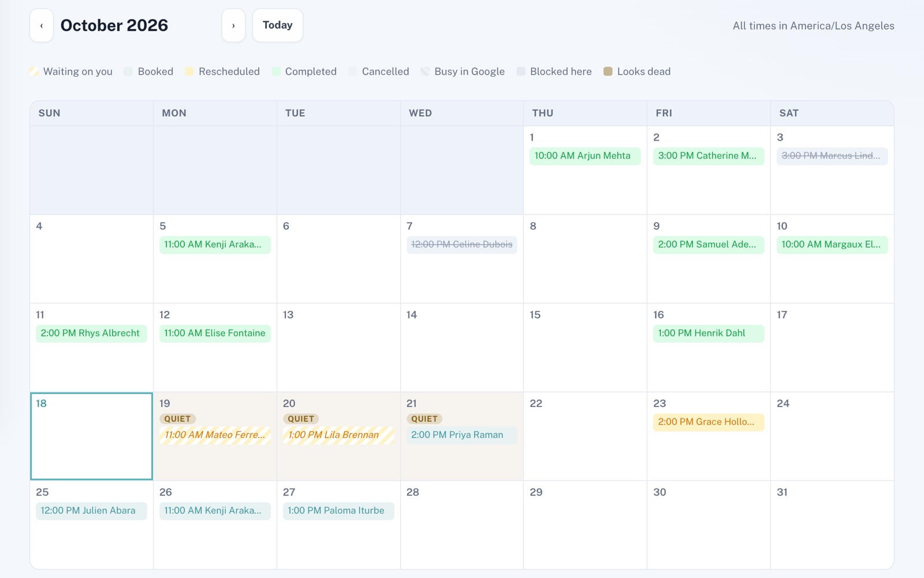The image size is (924, 578).
Task: Jump to Today
Action: [278, 25]
